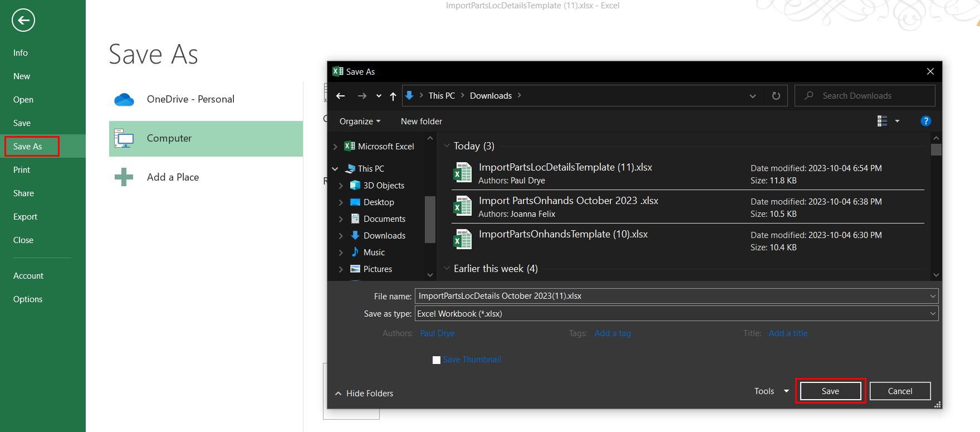980x432 pixels.
Task: Toggle the Save Thumbnail checkbox
Action: point(437,360)
